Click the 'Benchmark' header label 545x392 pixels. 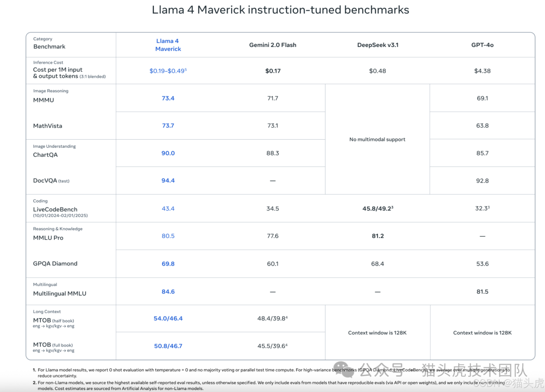pos(49,46)
